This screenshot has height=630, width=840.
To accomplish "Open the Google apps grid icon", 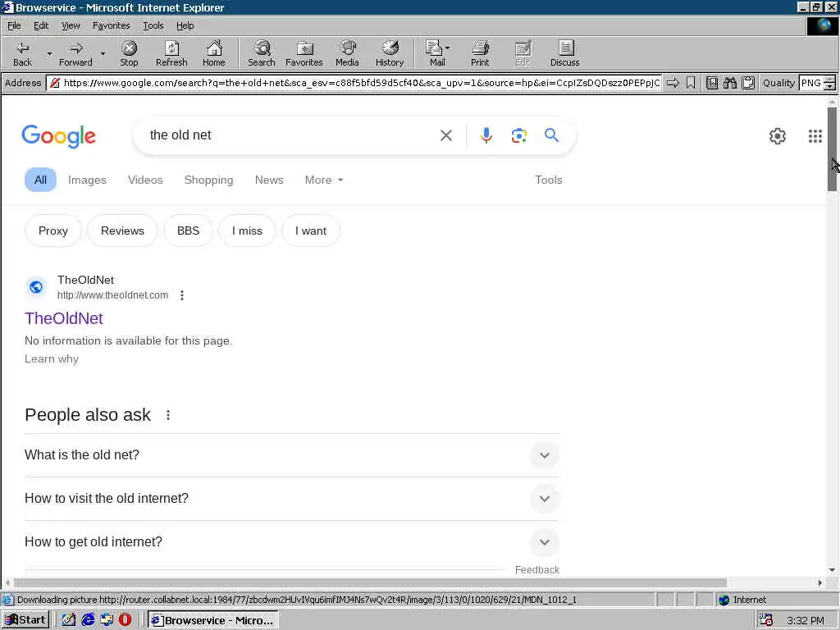I will 815,136.
